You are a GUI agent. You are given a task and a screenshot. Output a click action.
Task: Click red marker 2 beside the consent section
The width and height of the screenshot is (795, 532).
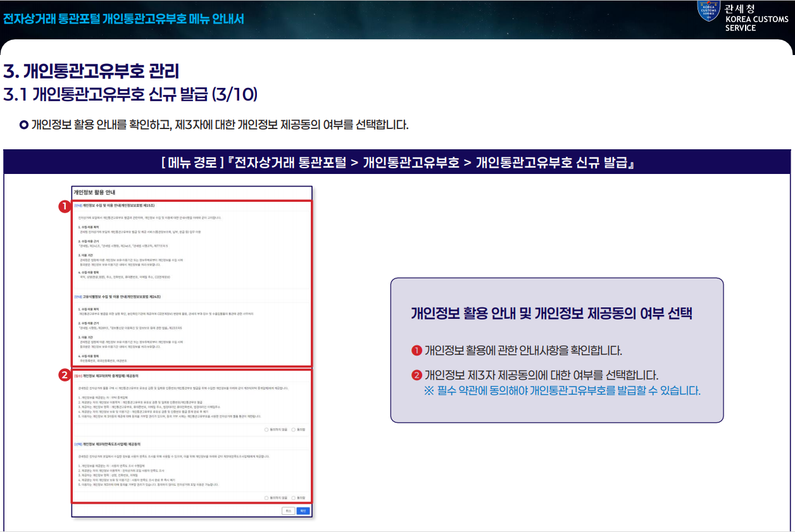tap(63, 375)
